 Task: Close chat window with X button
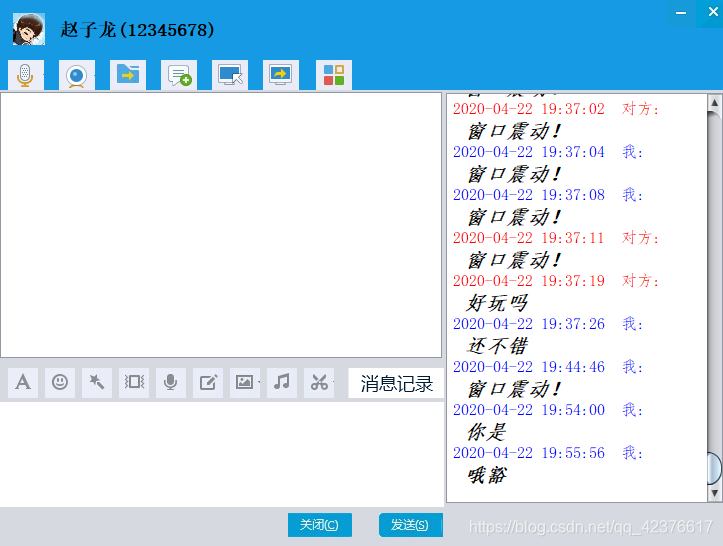[x=712, y=12]
